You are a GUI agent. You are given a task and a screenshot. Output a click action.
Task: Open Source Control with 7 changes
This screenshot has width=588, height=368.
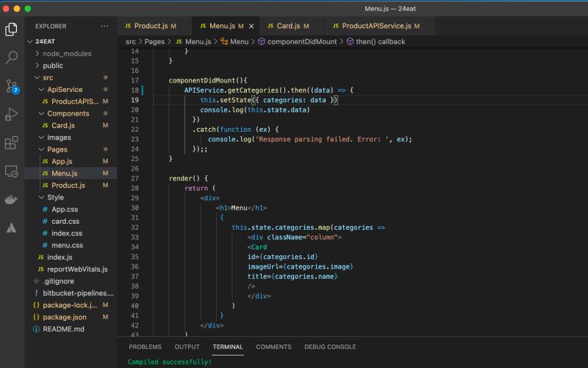[12, 86]
